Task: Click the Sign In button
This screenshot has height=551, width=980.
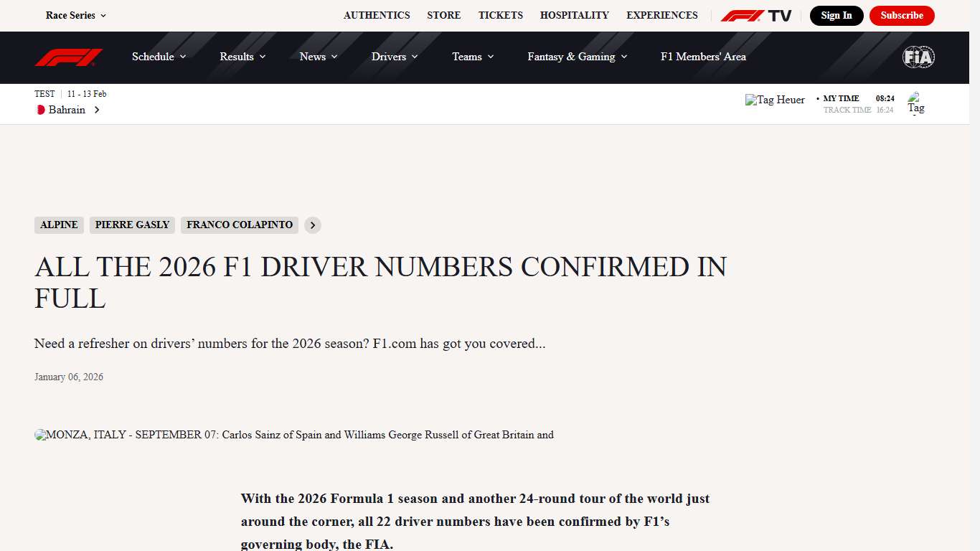Action: click(x=837, y=15)
